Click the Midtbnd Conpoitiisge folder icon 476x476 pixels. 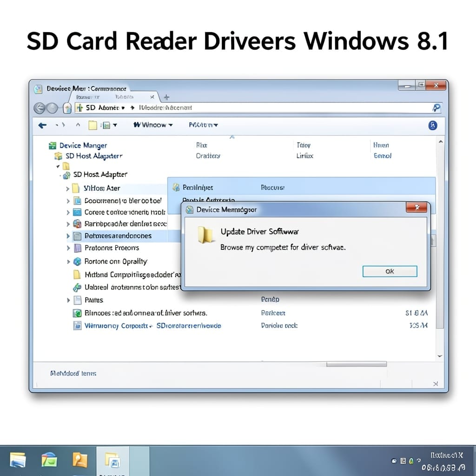pos(77,274)
